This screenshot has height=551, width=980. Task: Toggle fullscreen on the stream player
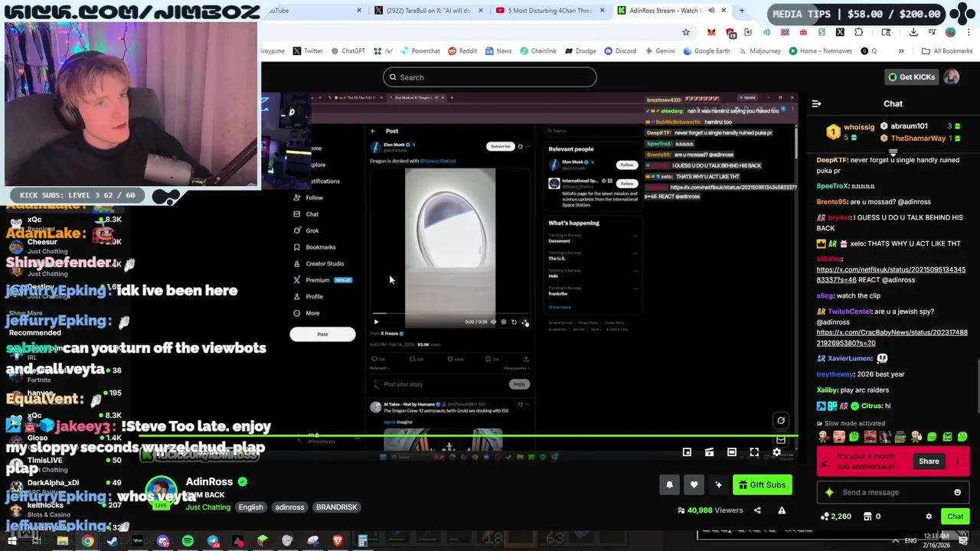[754, 452]
